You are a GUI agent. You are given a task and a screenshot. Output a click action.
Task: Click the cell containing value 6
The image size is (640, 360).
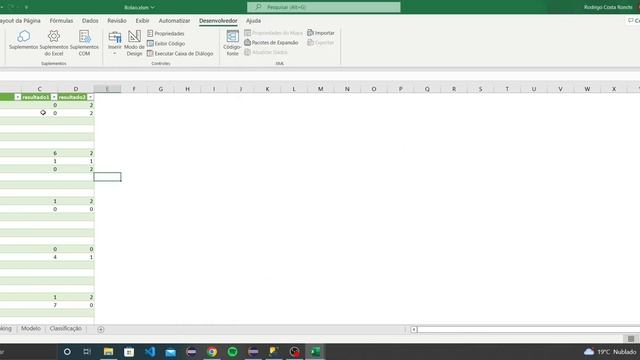pos(40,153)
